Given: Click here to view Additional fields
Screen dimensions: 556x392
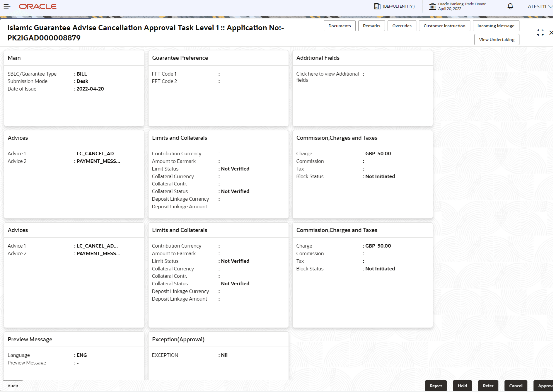Looking at the screenshot, I should pos(328,77).
